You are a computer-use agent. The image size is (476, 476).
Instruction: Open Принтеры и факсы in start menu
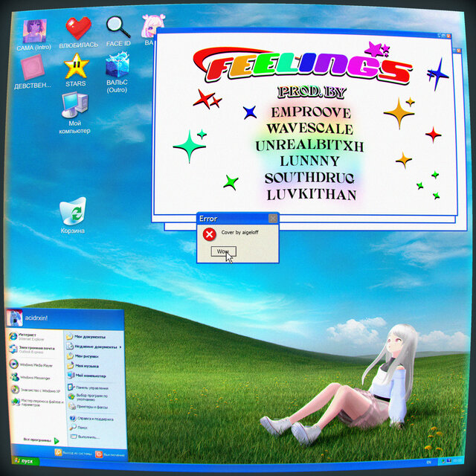[88, 407]
